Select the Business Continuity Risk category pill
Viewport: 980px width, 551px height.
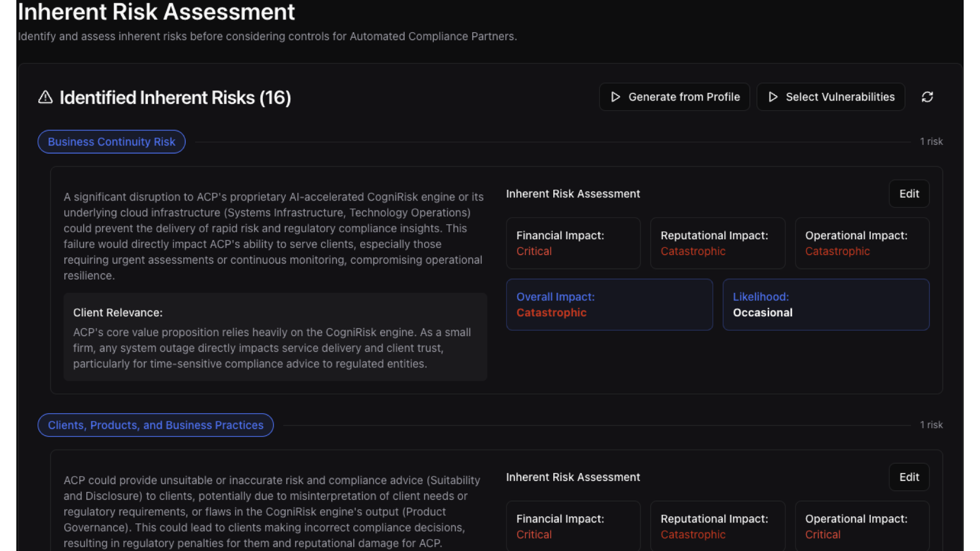pos(111,141)
